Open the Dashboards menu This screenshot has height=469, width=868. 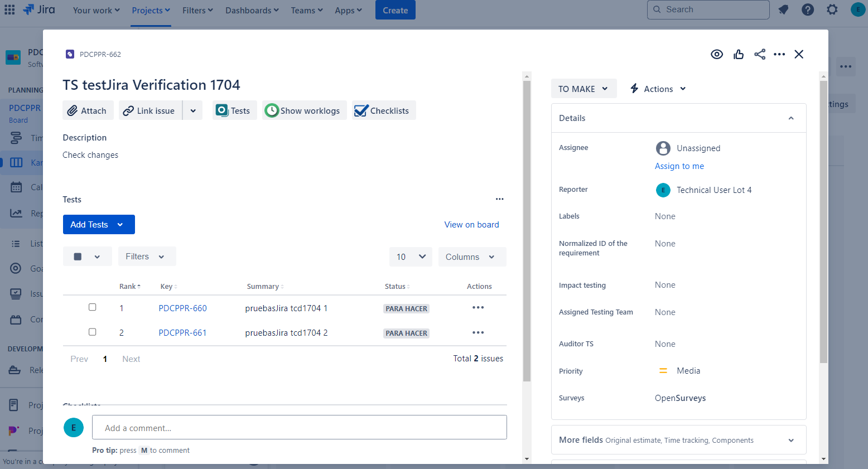pyautogui.click(x=252, y=11)
